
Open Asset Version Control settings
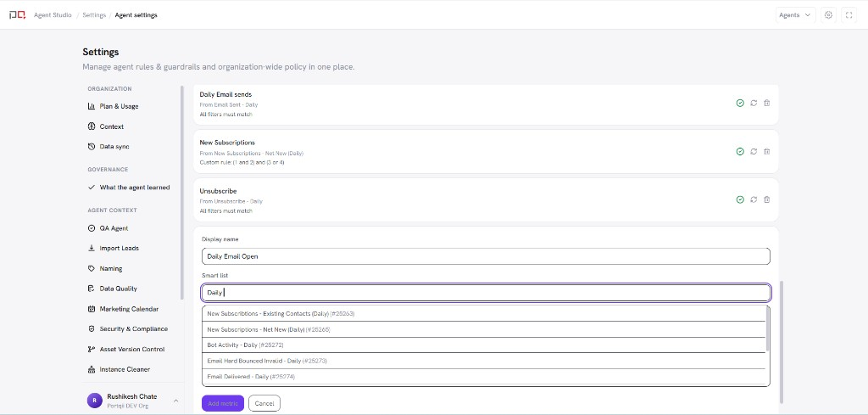[x=131, y=349]
